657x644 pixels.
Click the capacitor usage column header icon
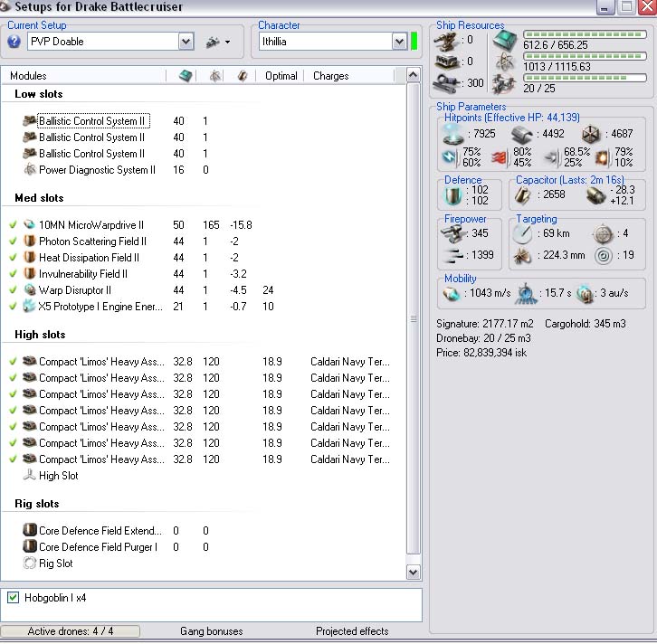pos(243,76)
